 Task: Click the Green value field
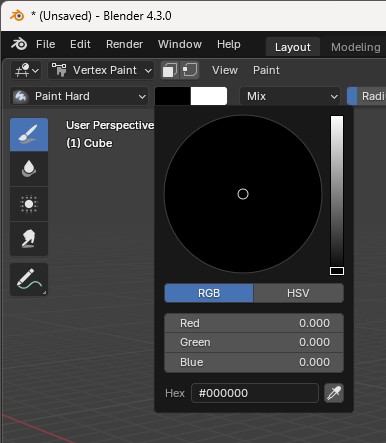[x=254, y=342]
